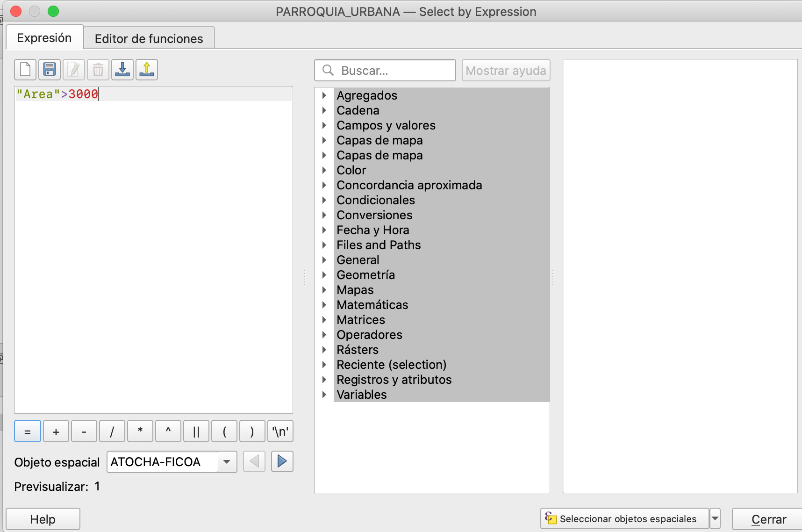Expand the Campos y valores group
Viewport: 802px width, 532px height.
point(324,125)
